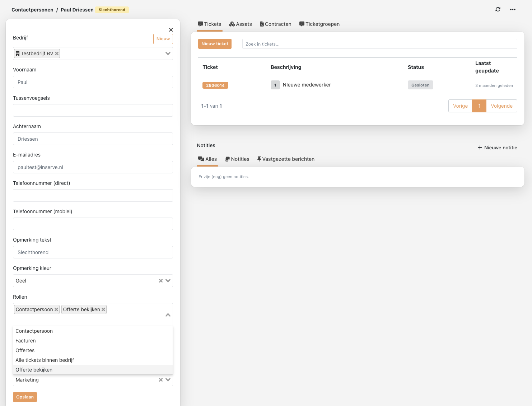Click the Achternaam field containing Driessen

[x=93, y=139]
